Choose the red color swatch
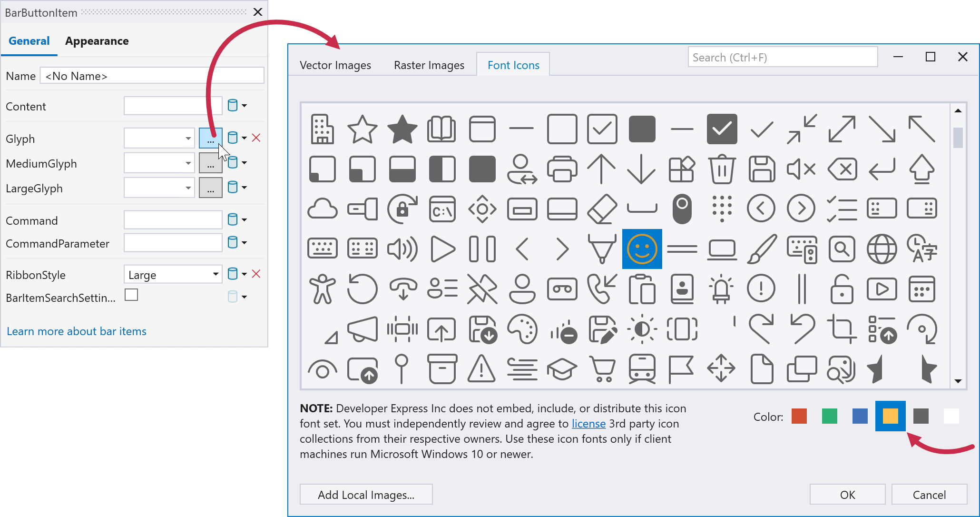Viewport: 980px width, 517px height. pos(799,417)
